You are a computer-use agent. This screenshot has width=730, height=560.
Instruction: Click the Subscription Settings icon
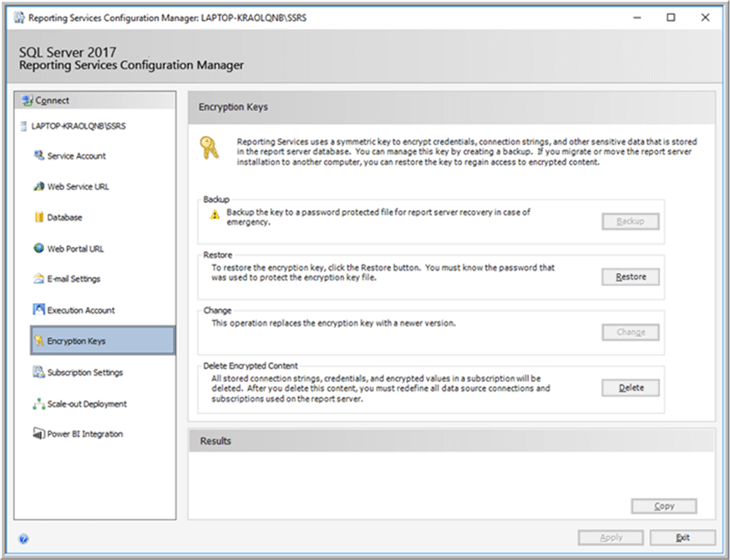[39, 372]
